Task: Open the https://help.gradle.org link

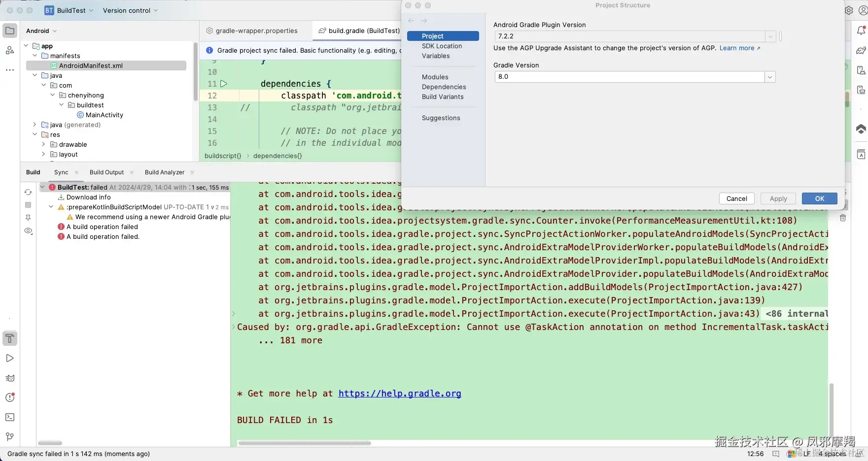Action: click(x=400, y=394)
